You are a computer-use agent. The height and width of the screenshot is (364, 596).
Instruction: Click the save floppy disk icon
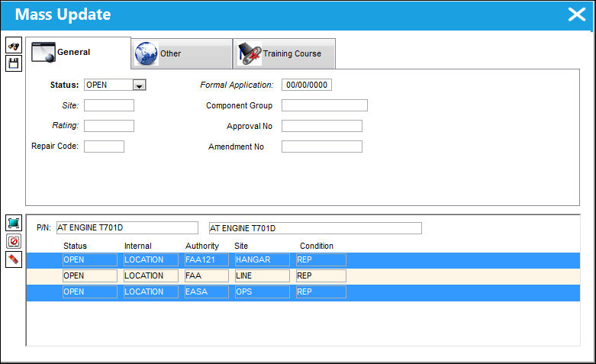coord(14,63)
